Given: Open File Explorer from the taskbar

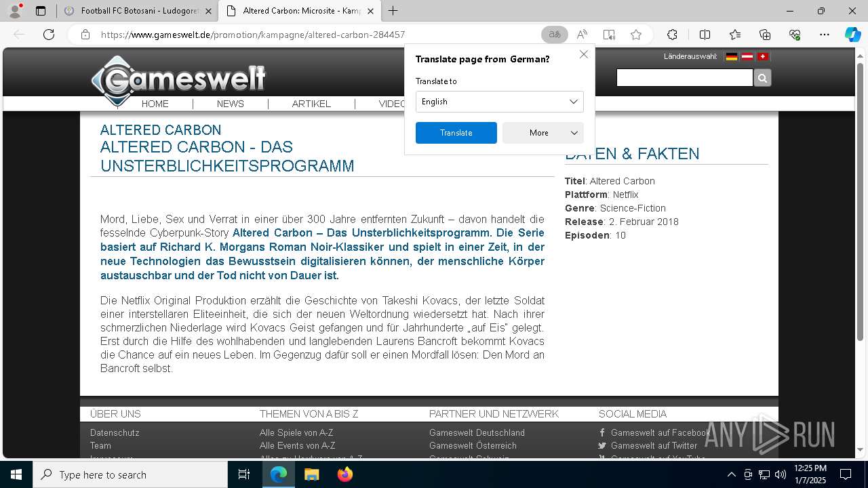Looking at the screenshot, I should 311,474.
